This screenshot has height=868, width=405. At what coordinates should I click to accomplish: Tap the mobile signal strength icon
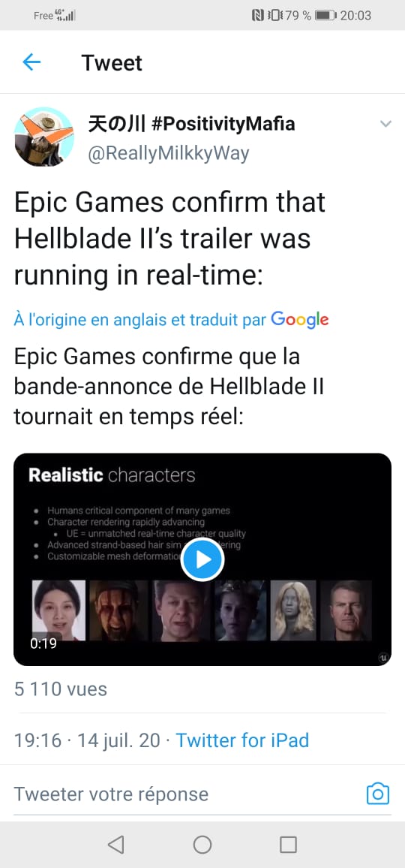(67, 16)
